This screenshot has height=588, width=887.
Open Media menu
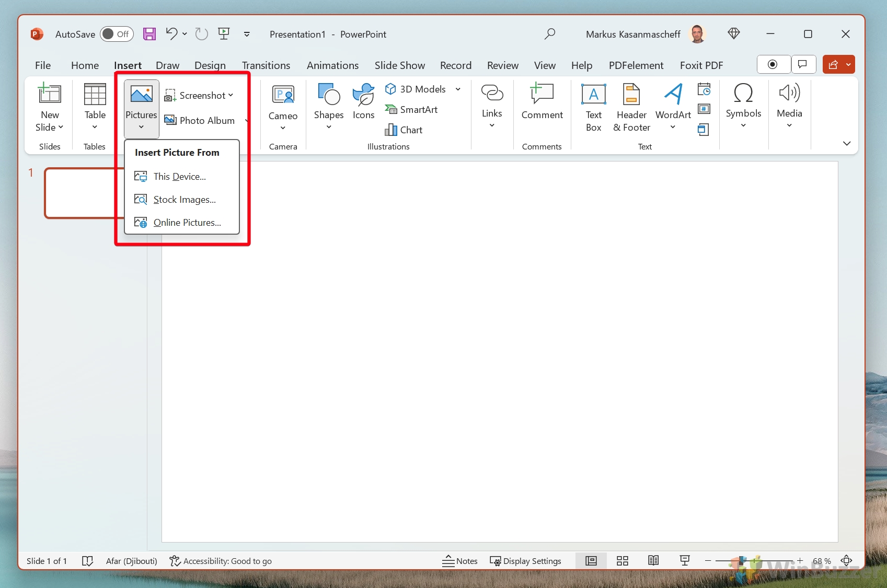pos(789,106)
